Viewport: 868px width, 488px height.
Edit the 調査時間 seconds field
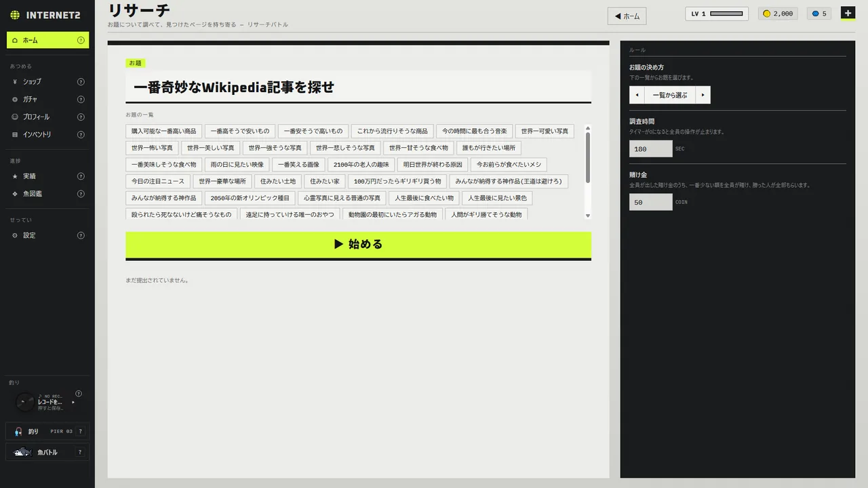[x=650, y=149]
